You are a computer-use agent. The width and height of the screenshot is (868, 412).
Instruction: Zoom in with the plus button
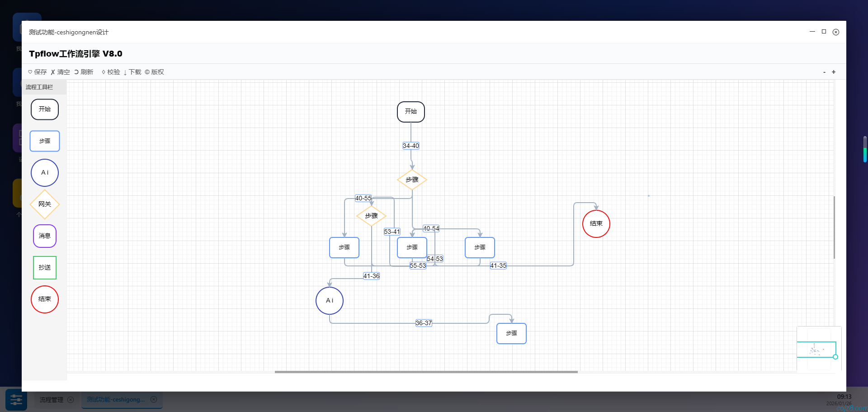click(834, 72)
